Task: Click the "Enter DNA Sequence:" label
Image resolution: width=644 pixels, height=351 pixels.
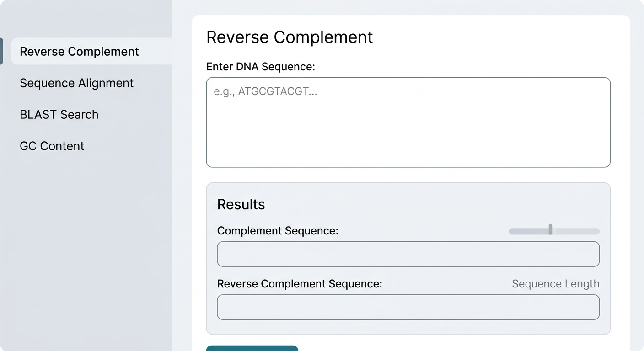Action: 261,67
